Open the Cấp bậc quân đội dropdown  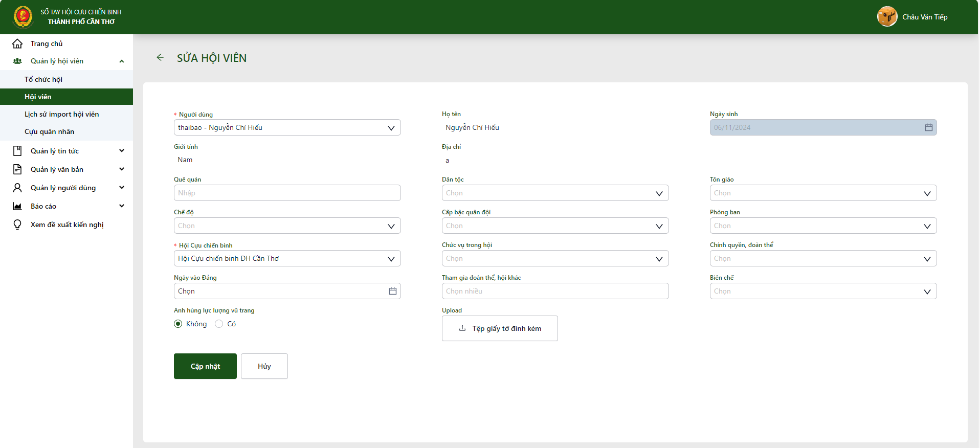pyautogui.click(x=555, y=226)
